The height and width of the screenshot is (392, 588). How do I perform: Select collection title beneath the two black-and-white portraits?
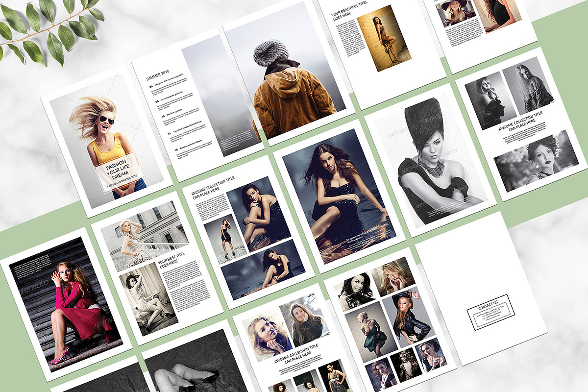tap(522, 122)
